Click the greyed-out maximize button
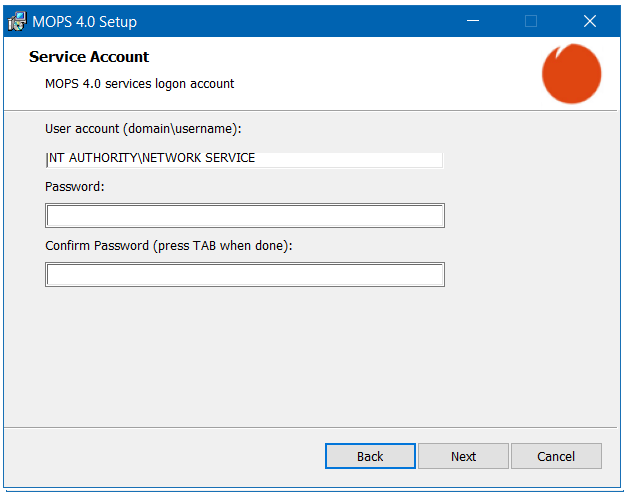 [531, 21]
